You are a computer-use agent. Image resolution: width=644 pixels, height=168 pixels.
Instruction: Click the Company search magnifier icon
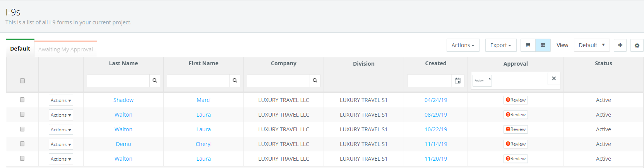click(x=315, y=81)
